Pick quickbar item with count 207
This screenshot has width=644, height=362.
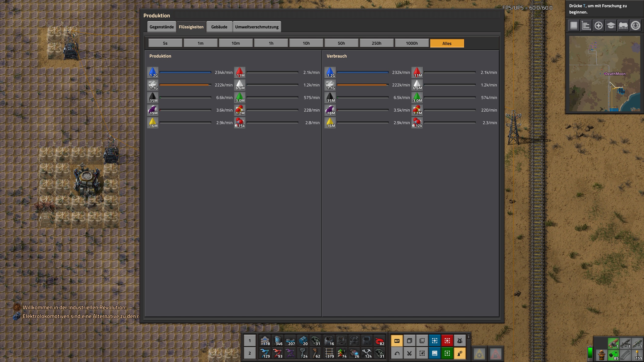290,341
